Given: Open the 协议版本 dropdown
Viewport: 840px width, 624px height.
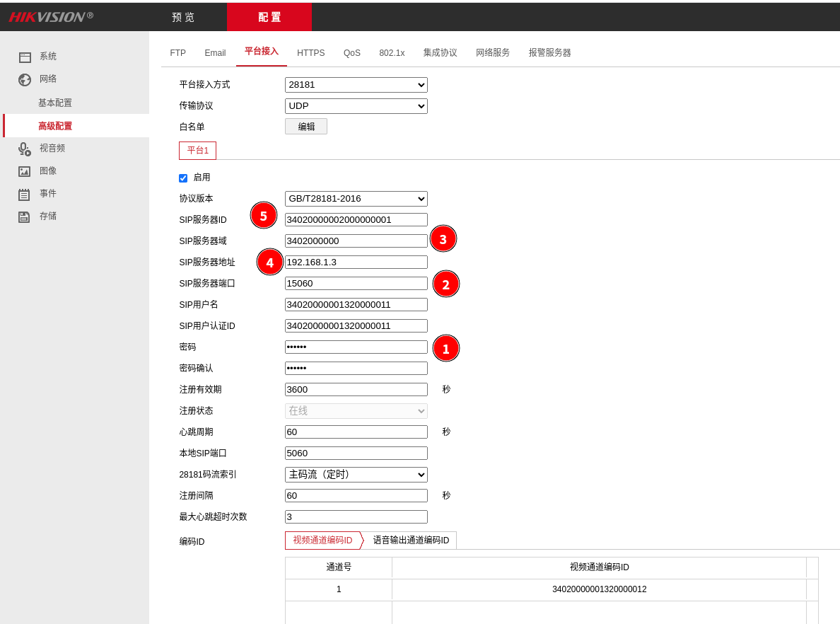Looking at the screenshot, I should pos(356,198).
